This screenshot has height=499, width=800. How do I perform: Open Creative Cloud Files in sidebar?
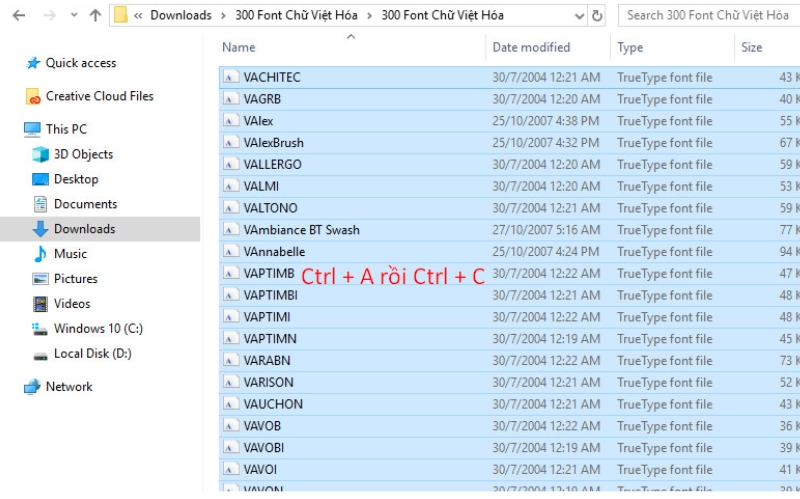coord(99,96)
